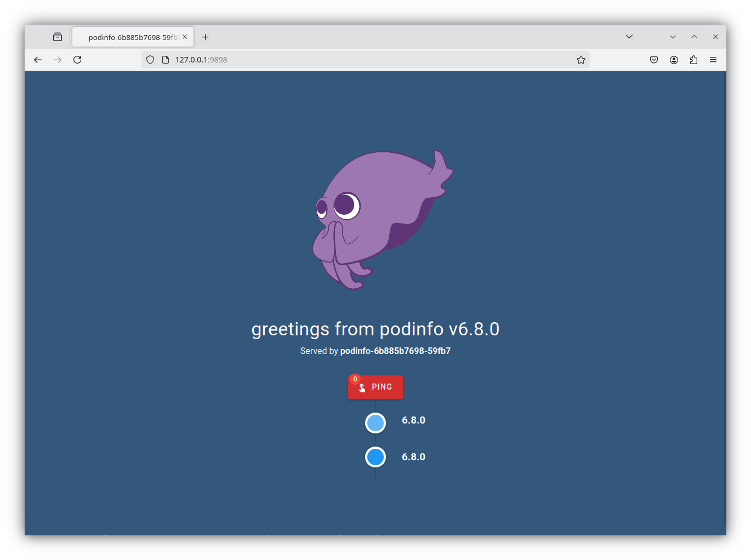Viewport: 751px width, 560px height.
Task: Click the pod name podinfo-6b885b7698-59fb7 text
Action: tap(395, 351)
